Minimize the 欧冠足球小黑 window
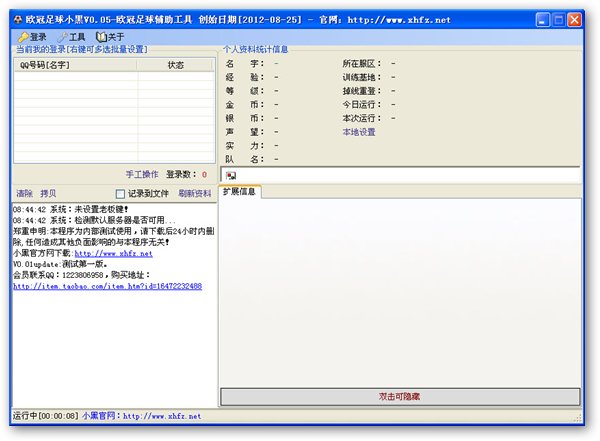Screen dimensions: 600x441 (542, 20)
